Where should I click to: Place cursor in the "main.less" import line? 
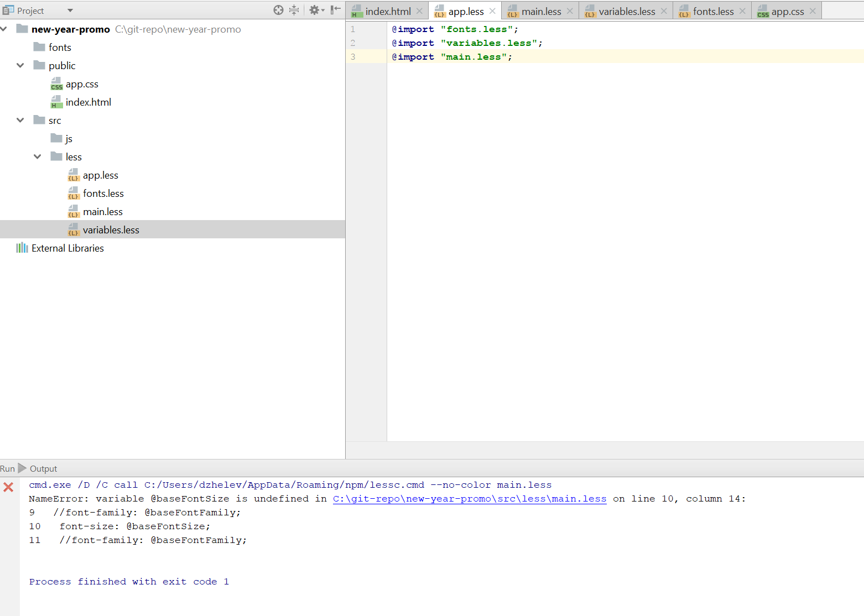(452, 57)
